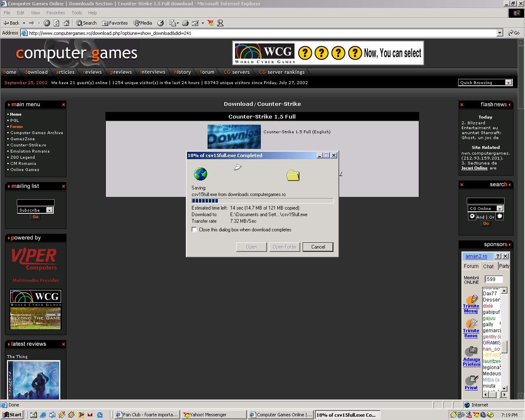The image size is (525, 420).
Task: Open the Start menu
Action: point(11,415)
